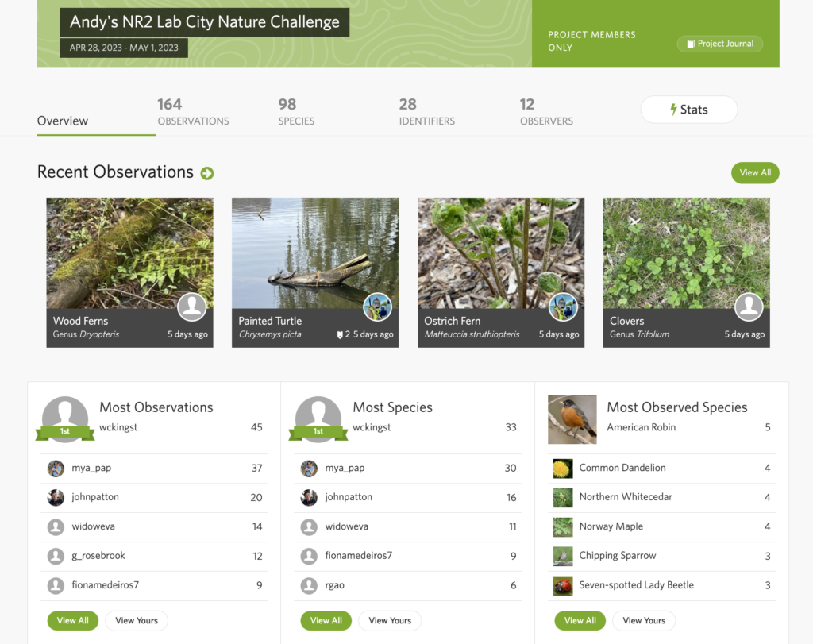Open the Identifiers tab
The image size is (813, 644).
426,112
